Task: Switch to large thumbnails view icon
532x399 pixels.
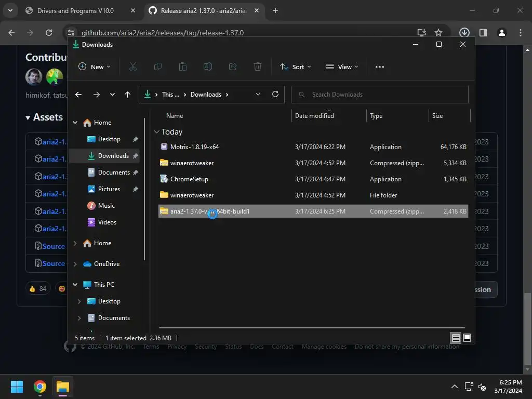Action: point(467,338)
